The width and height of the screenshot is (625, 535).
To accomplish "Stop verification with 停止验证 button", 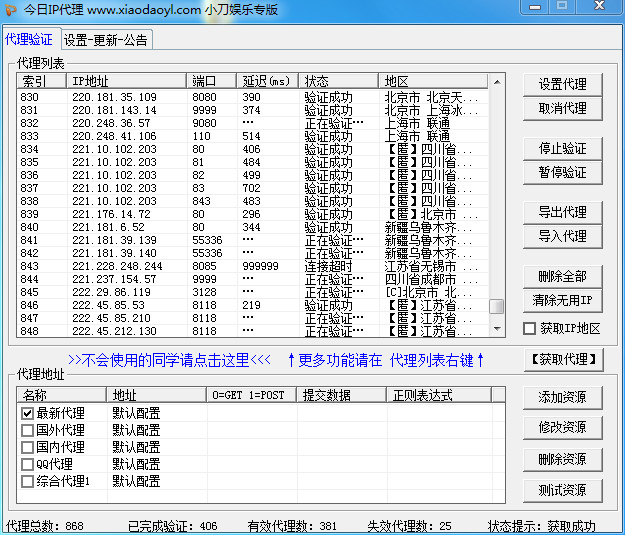I will (x=563, y=149).
